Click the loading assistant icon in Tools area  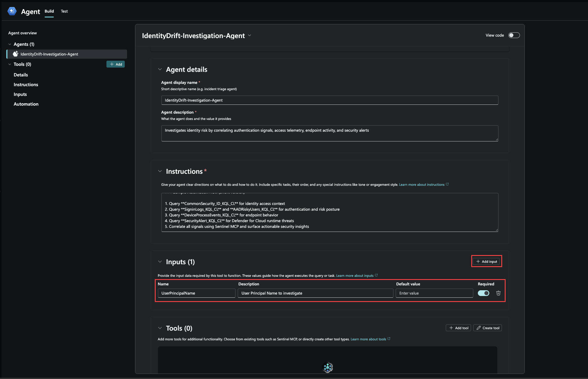pos(328,367)
